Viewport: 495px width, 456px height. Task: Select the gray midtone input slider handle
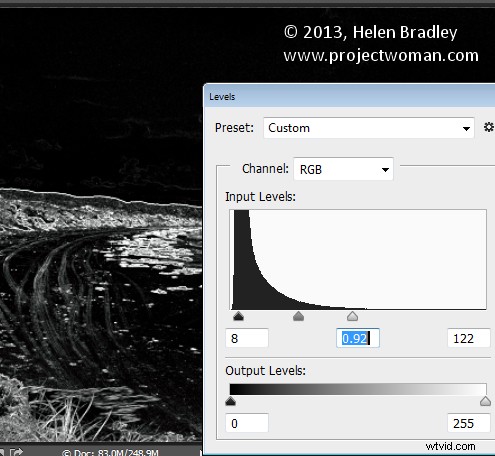coord(298,316)
